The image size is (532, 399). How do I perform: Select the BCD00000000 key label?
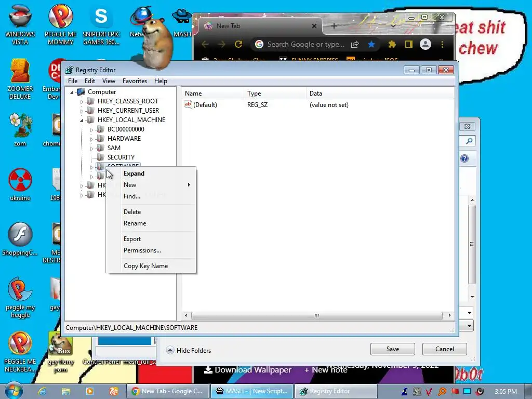tap(126, 129)
